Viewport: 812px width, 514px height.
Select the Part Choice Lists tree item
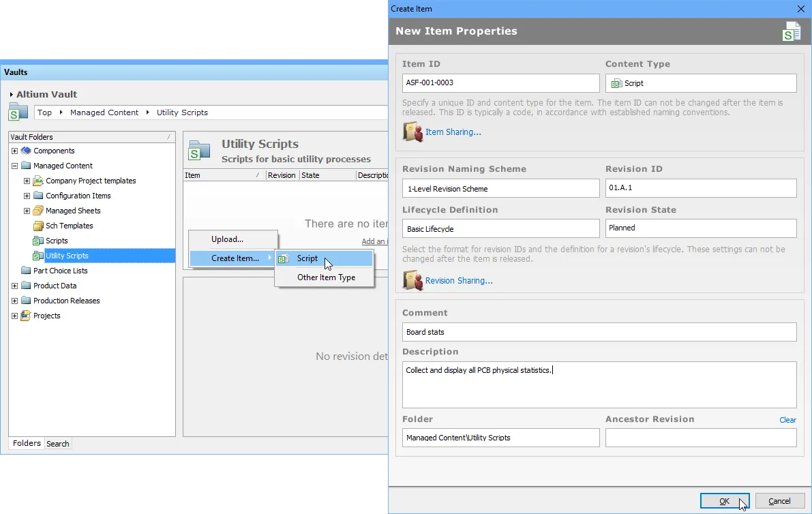coord(61,271)
